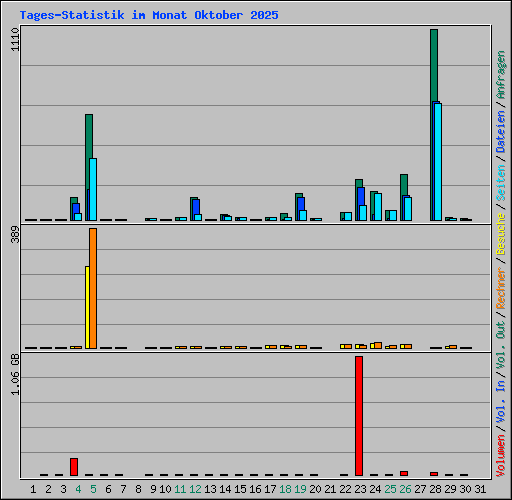The image size is (512, 500).
Task: Click the tall red Volumen bar for day 23
Action: coord(359,416)
